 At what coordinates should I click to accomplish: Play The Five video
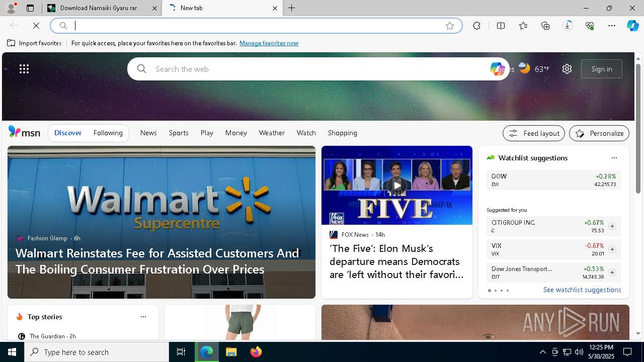click(397, 186)
